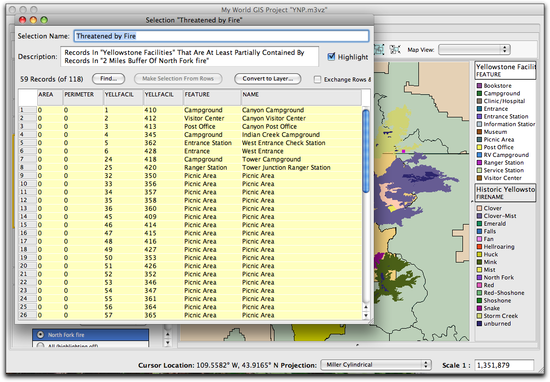Screen dimensions: 550x382
Task: Select the North Fork fire radio button
Action: pos(40,335)
